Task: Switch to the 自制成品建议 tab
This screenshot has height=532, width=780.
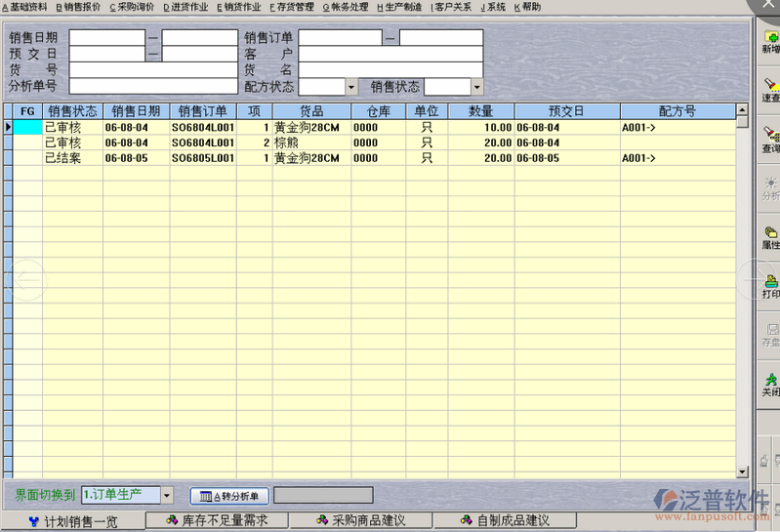Action: (x=505, y=521)
